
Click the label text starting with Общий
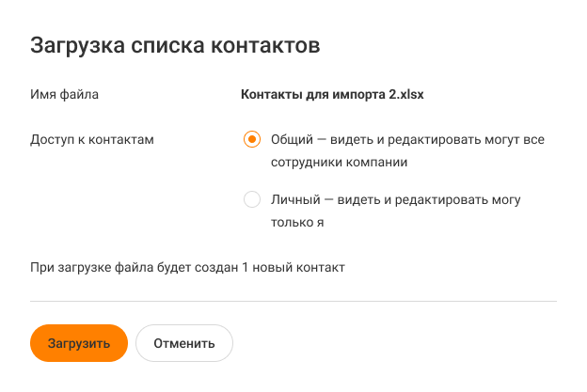(407, 139)
